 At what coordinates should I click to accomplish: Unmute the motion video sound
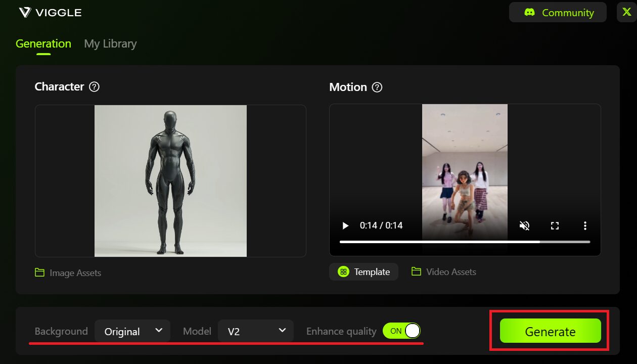coord(524,225)
